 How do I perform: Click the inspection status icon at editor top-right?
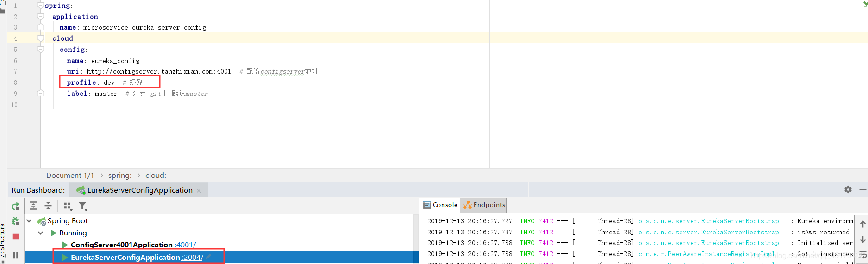point(865,4)
